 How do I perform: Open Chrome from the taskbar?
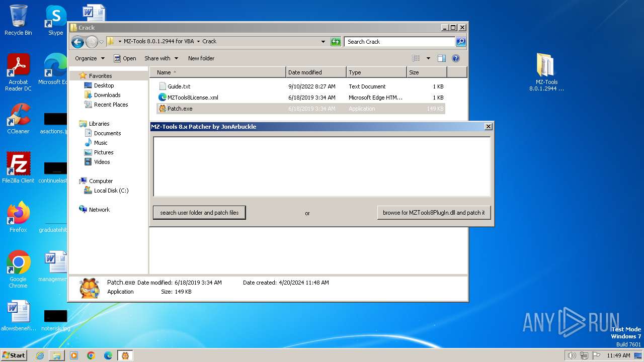pos(91,355)
